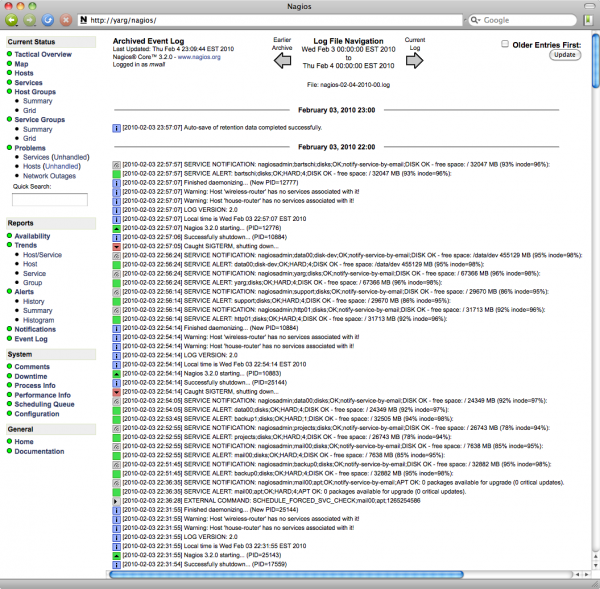The image size is (600, 589).
Task: Click the browser reload button
Action: click(x=46, y=19)
